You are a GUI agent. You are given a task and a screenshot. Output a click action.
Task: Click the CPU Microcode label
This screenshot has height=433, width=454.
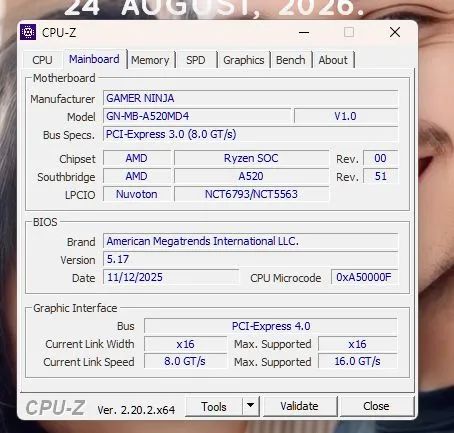pyautogui.click(x=286, y=278)
